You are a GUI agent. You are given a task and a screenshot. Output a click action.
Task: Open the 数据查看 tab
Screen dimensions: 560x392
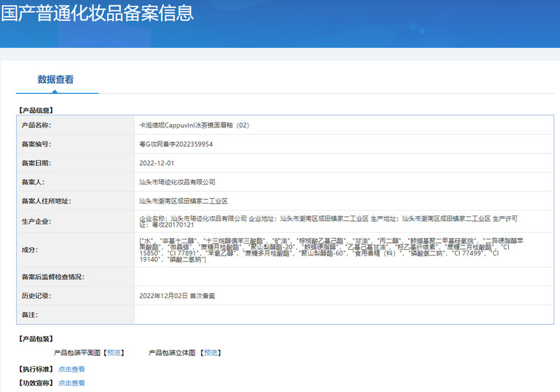56,79
